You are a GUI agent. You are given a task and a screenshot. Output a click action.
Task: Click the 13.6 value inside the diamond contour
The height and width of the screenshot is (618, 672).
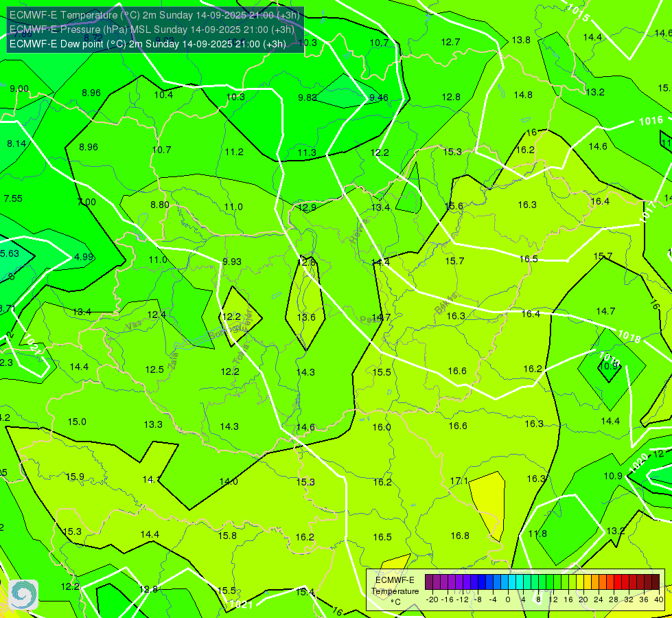tap(306, 317)
